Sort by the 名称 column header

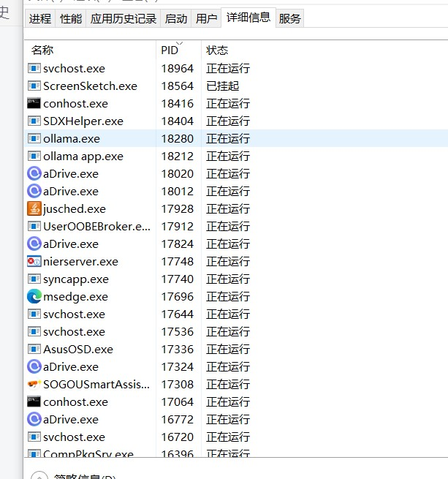point(90,50)
